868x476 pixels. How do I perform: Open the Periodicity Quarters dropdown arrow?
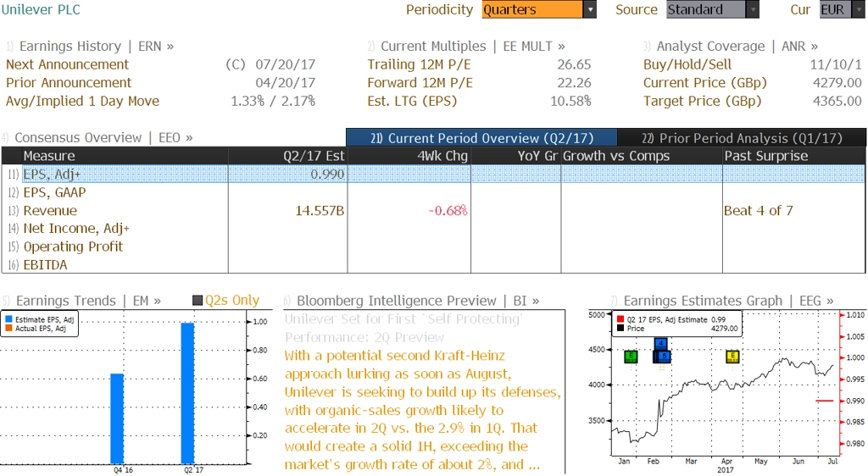pyautogui.click(x=590, y=9)
